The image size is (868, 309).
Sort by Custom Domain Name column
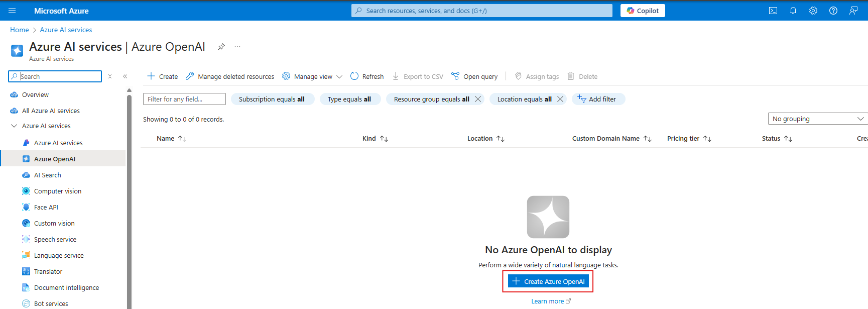tap(611, 138)
